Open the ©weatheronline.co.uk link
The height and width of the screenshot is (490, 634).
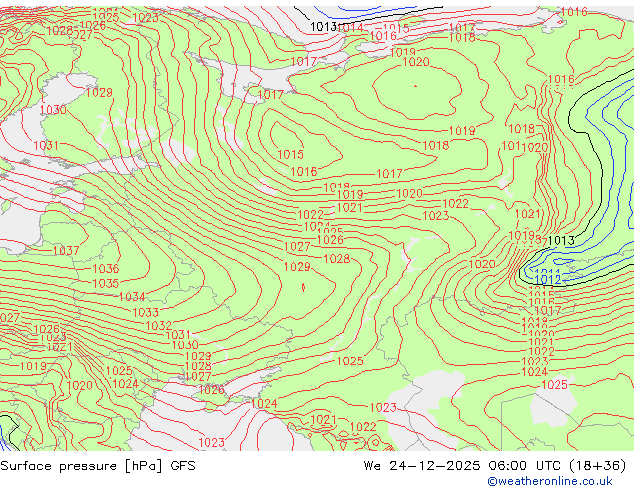pos(550,481)
